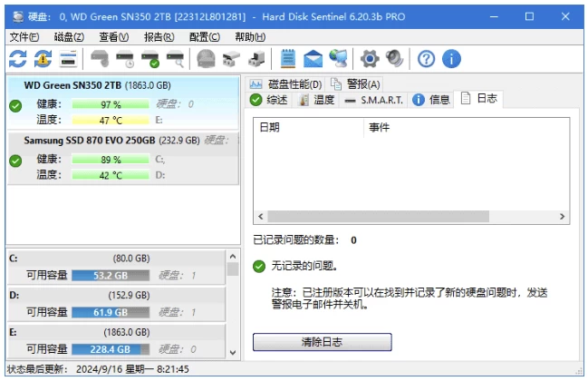Click the refresh disk status toolbar icon
Screen dimensions: 588x381
point(17,59)
